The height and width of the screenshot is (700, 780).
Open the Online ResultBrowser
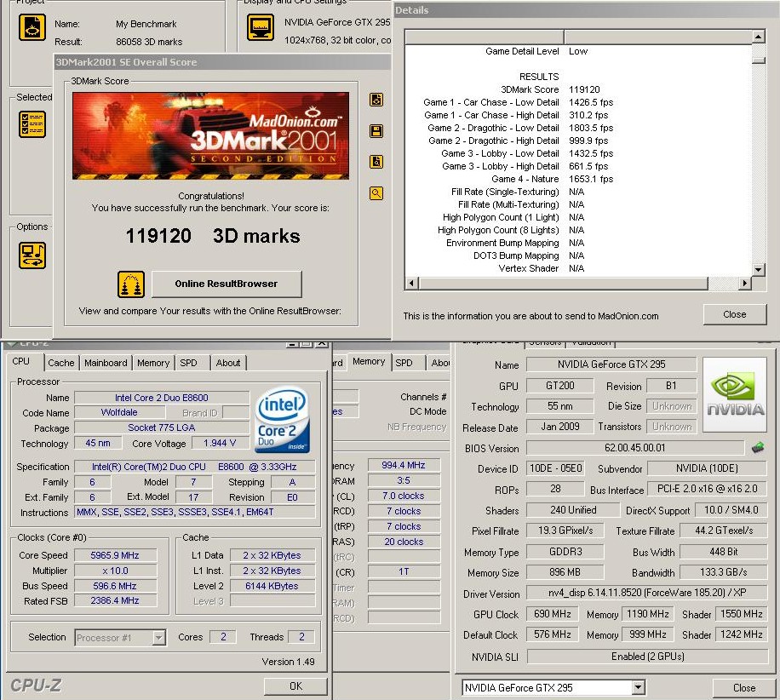(227, 284)
